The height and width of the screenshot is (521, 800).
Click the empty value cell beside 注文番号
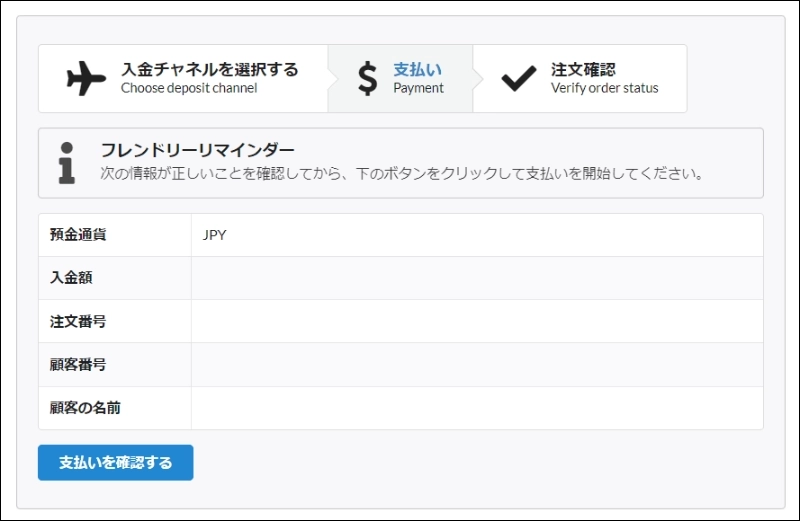point(476,321)
